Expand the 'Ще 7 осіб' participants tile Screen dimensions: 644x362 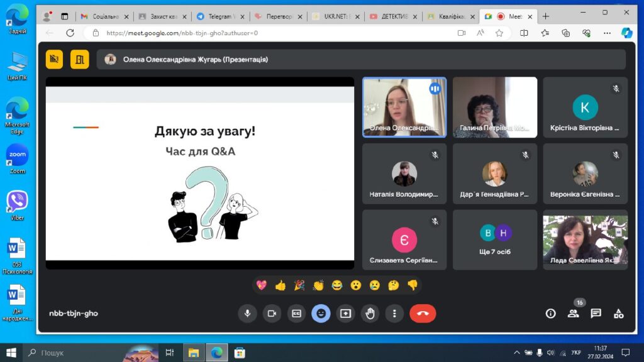coord(495,239)
